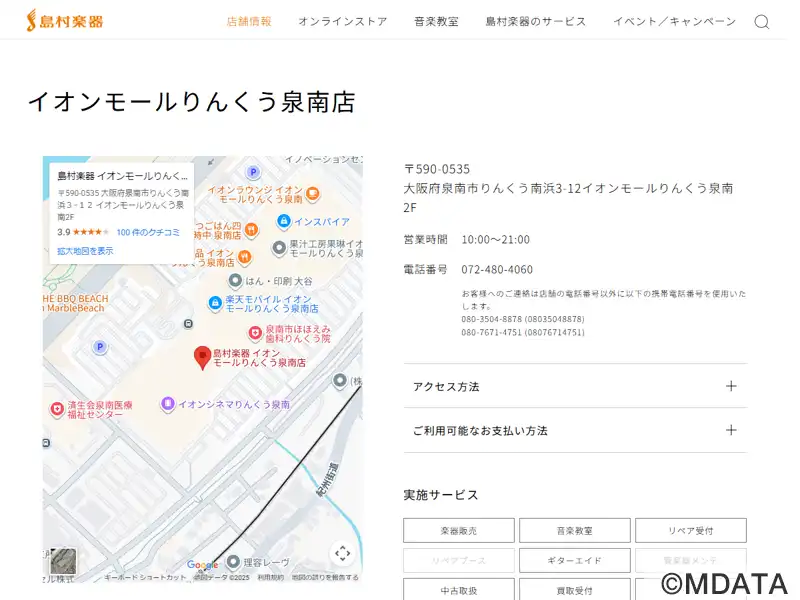
Task: Toggle fullscreen map view icon
Action: [342, 554]
